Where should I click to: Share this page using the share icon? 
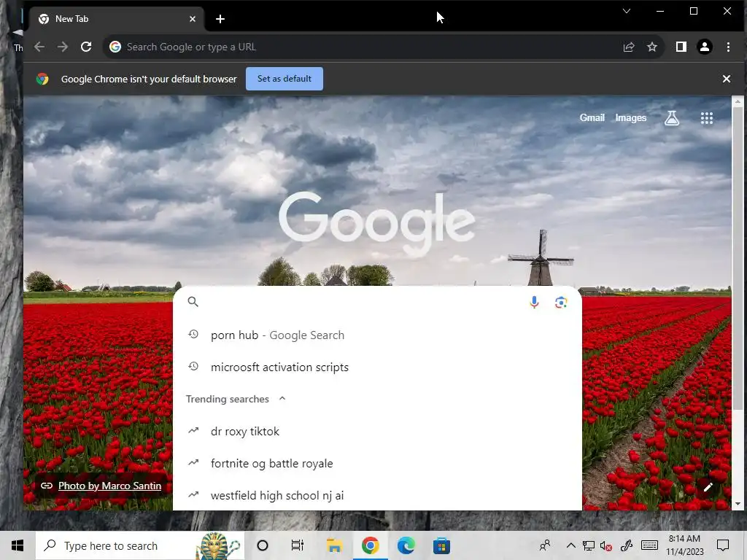pos(629,47)
